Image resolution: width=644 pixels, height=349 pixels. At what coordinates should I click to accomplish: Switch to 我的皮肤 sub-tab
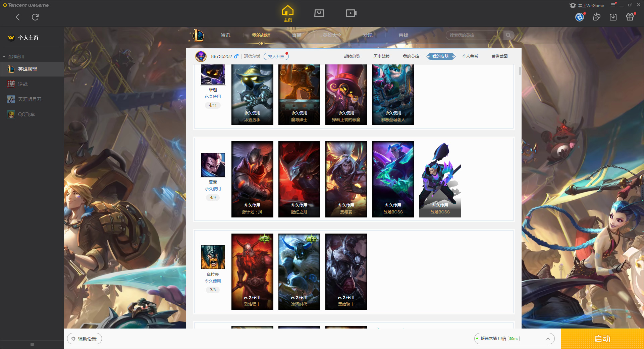tap(440, 56)
